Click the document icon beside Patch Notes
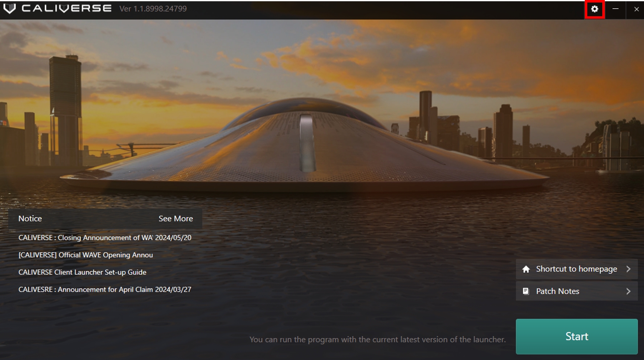The image size is (644, 360). (x=526, y=291)
